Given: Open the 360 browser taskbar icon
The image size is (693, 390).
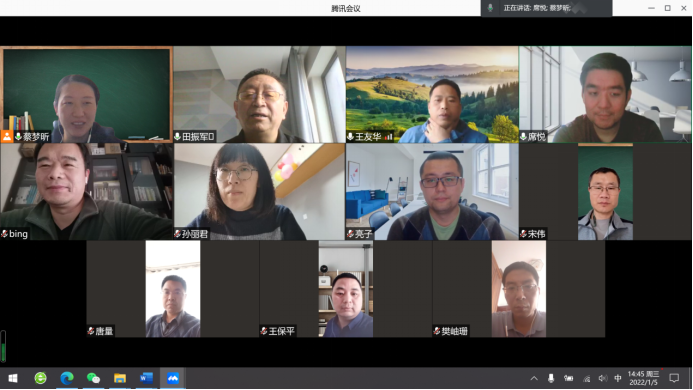Looking at the screenshot, I should tap(40, 378).
